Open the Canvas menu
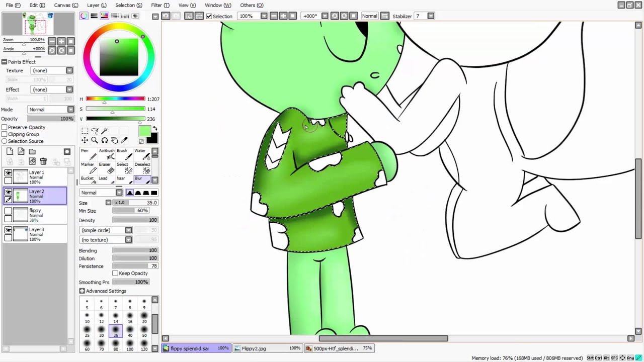Image resolution: width=644 pixels, height=362 pixels. coord(66,5)
